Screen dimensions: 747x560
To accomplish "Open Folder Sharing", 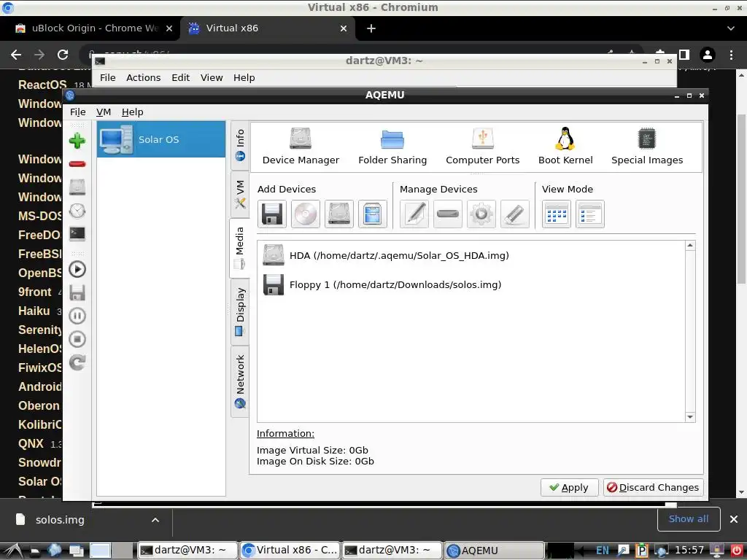I will [392, 146].
